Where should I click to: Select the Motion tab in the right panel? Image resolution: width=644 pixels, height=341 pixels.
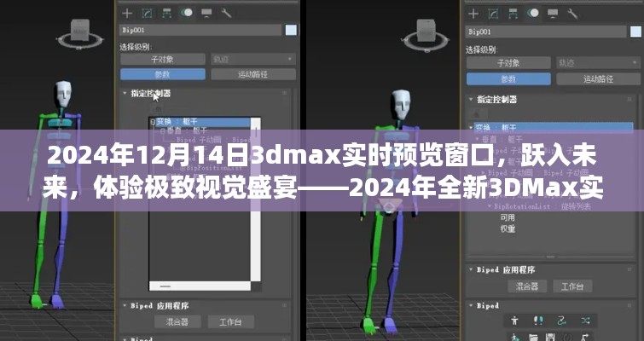pyautogui.click(x=533, y=14)
